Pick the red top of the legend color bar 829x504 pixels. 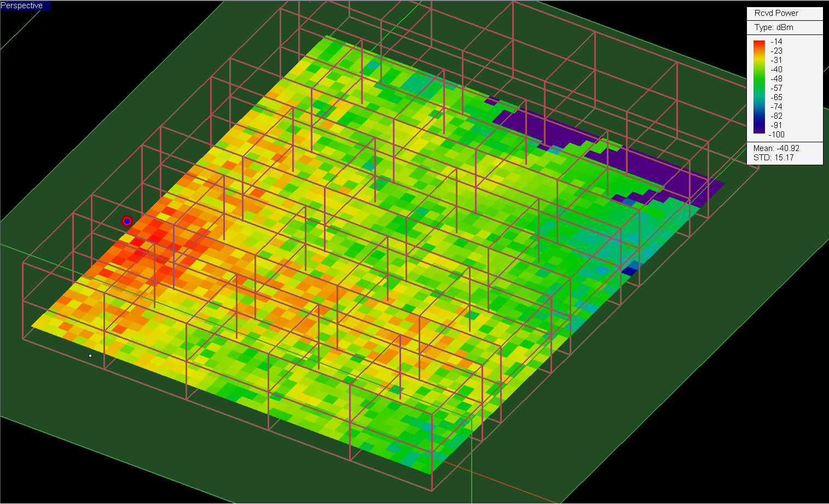coord(759,45)
